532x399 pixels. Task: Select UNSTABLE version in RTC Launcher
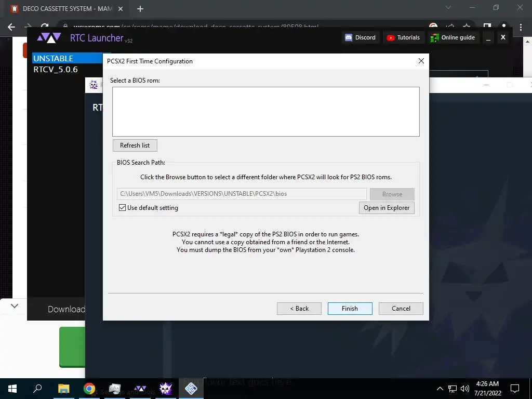pos(68,58)
